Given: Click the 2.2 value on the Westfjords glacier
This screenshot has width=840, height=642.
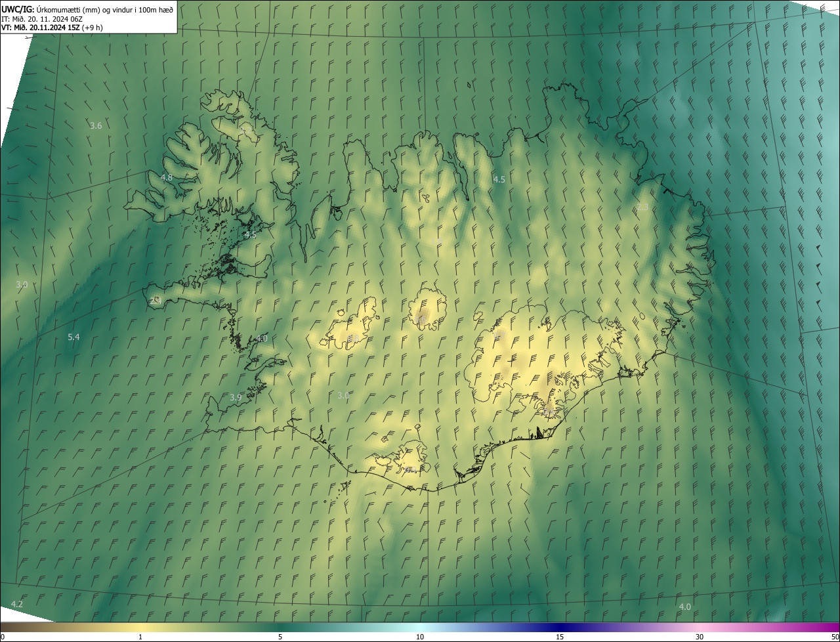Looking at the screenshot, I should 247,130.
